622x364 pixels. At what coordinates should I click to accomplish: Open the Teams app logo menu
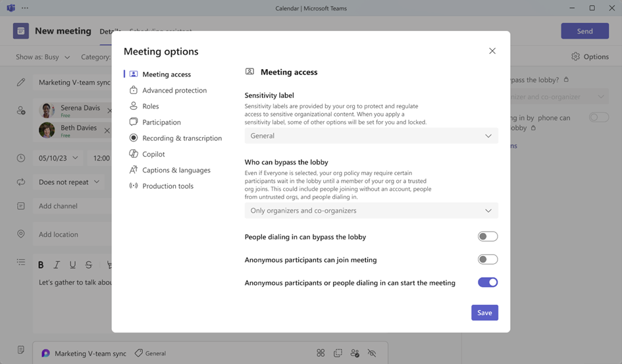point(11,8)
